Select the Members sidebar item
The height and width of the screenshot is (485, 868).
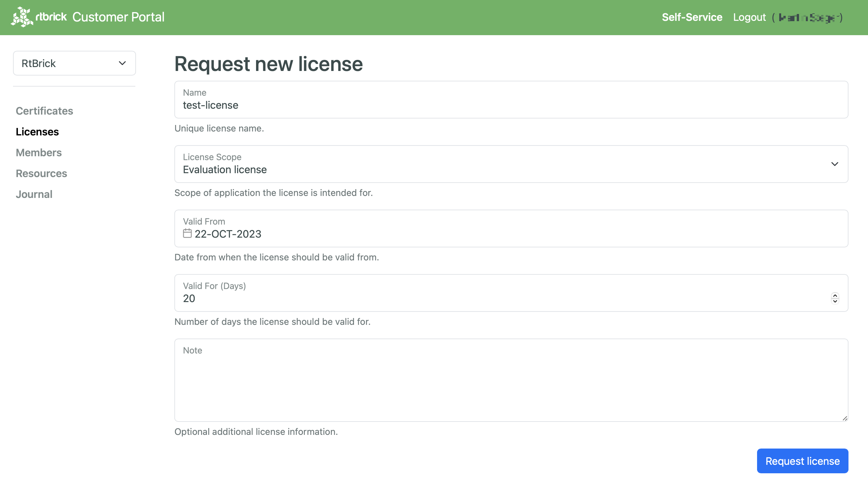pyautogui.click(x=38, y=152)
